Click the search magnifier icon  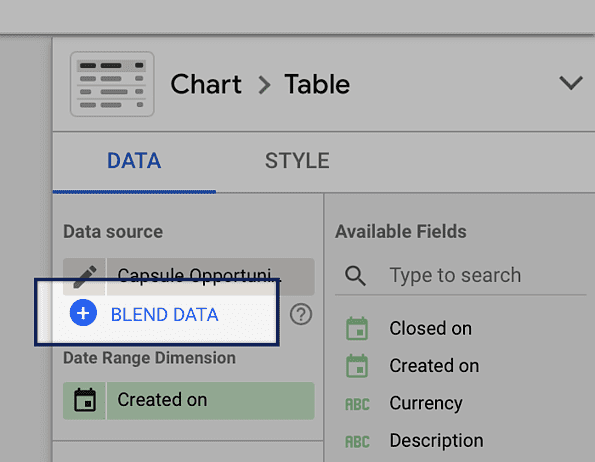355,275
